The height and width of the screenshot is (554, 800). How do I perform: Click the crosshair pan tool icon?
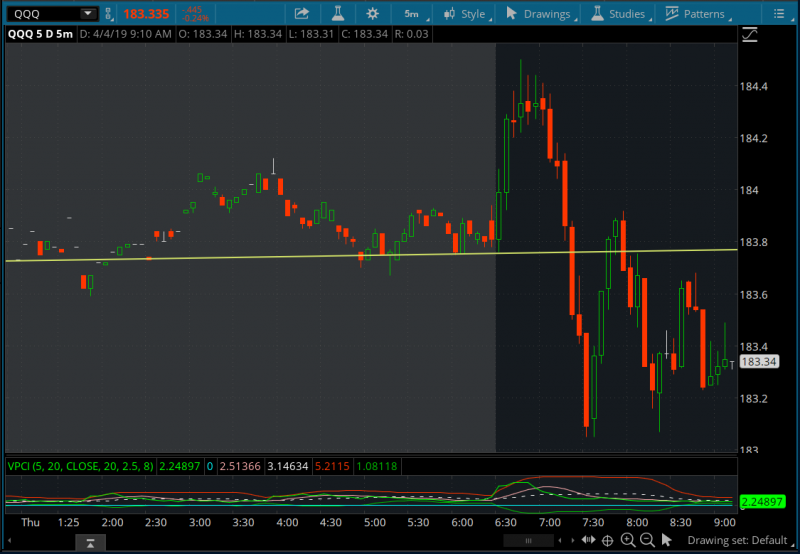[x=606, y=541]
